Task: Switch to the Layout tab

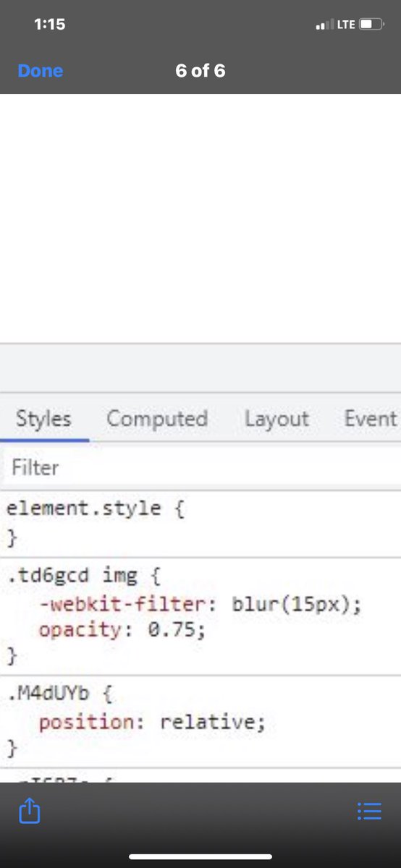Action: (x=277, y=419)
